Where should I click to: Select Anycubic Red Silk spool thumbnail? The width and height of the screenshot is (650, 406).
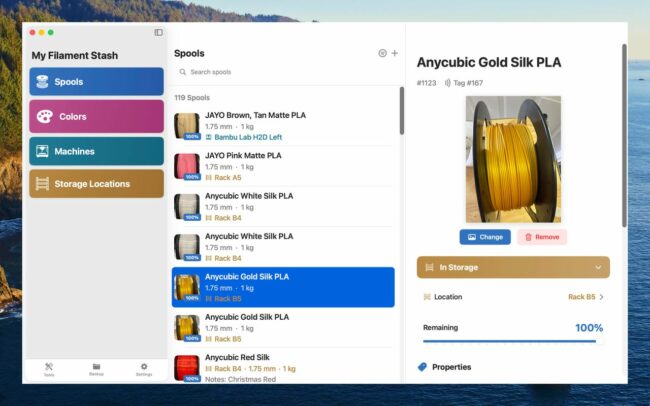pyautogui.click(x=187, y=367)
